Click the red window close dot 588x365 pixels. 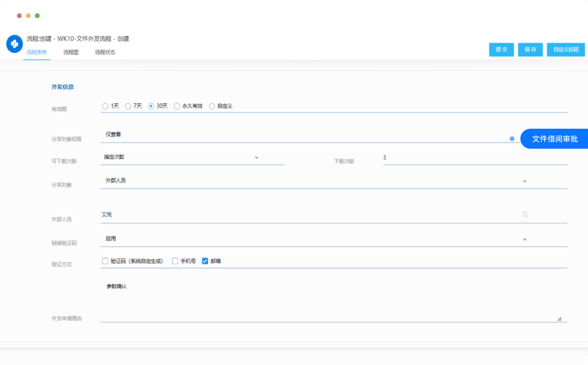tap(19, 16)
